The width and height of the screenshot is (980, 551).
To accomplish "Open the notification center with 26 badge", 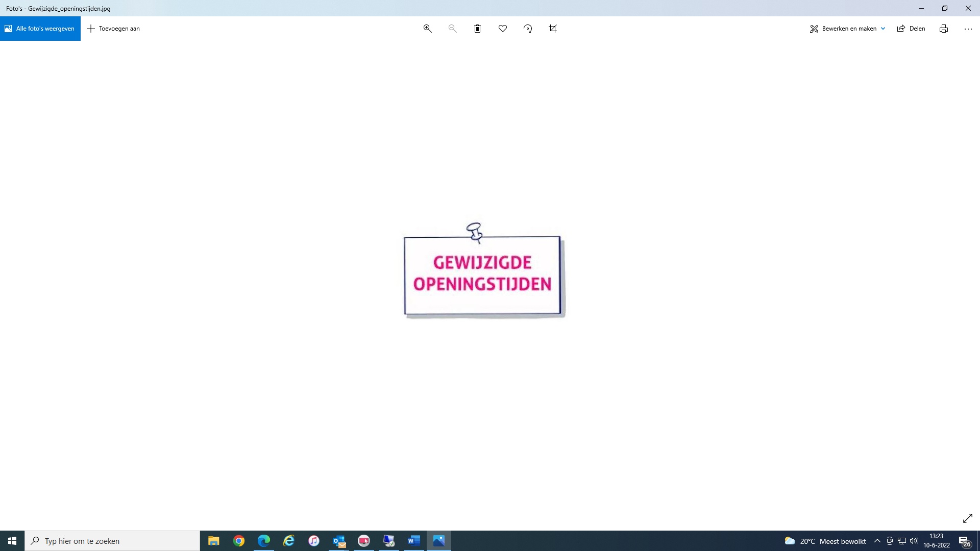I will 965,541.
